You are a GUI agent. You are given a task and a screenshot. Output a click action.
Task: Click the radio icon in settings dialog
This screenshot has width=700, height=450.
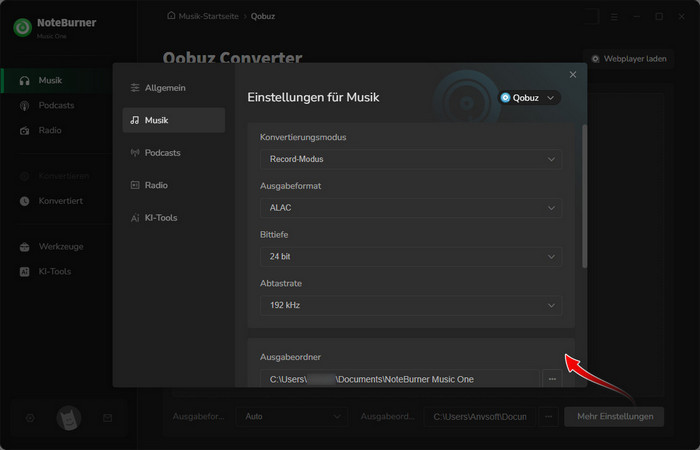135,185
